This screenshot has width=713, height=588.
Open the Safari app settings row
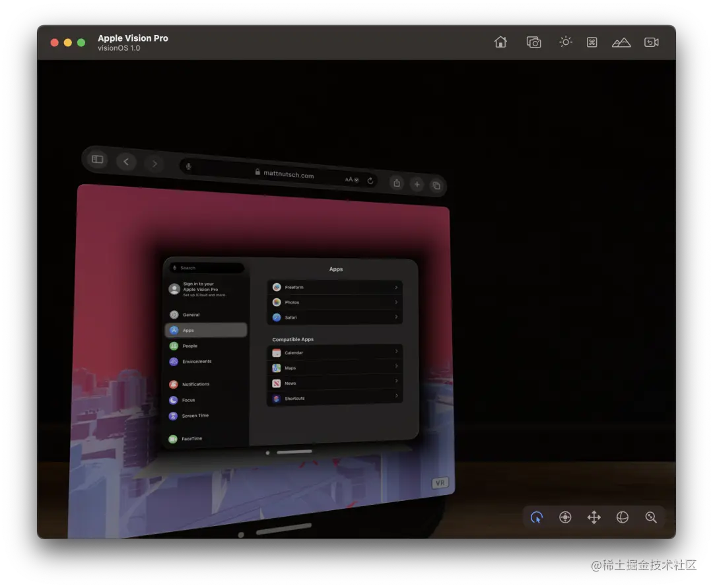pos(335,317)
